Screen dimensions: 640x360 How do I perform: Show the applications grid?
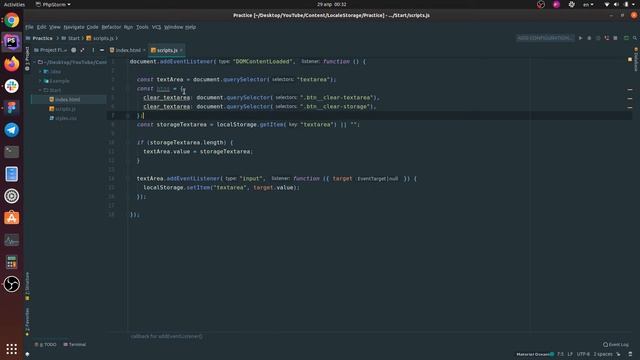(11, 349)
